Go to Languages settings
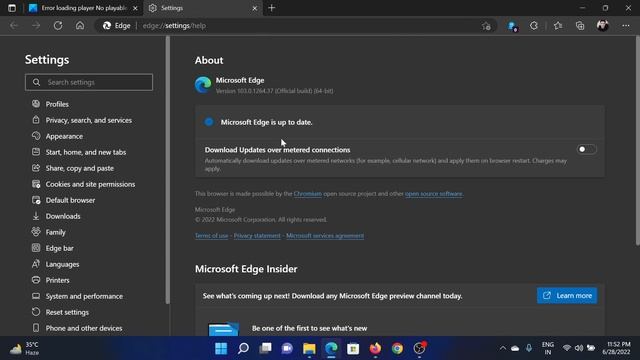The width and height of the screenshot is (640, 360). click(x=62, y=264)
